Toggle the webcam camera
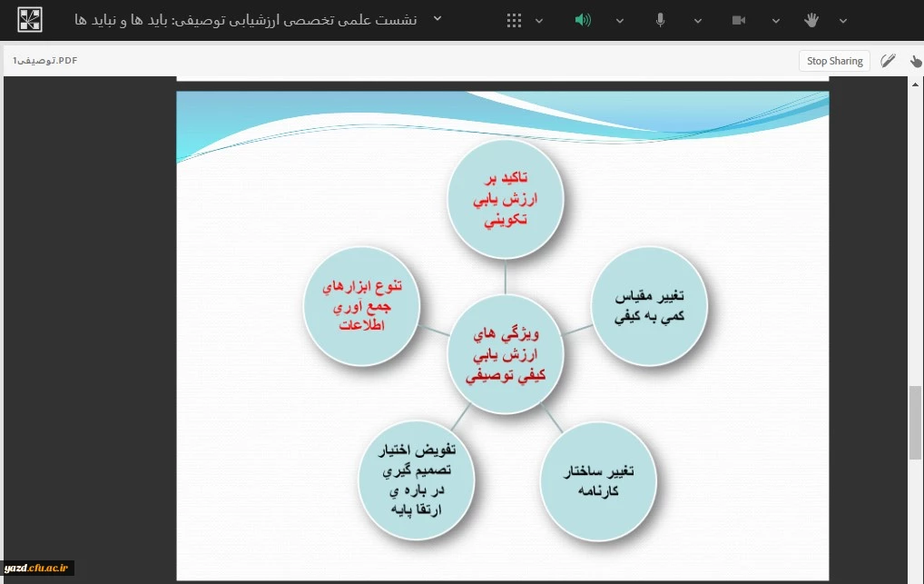This screenshot has height=584, width=924. click(739, 20)
